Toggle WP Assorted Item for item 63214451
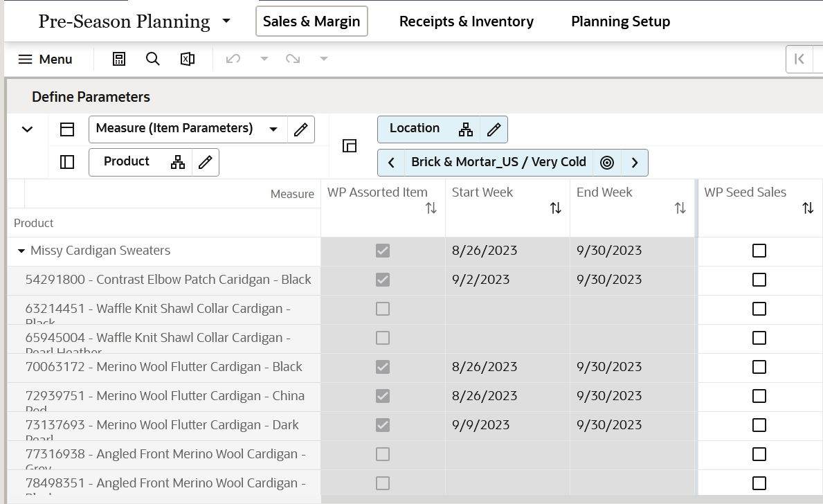 pyautogui.click(x=383, y=309)
